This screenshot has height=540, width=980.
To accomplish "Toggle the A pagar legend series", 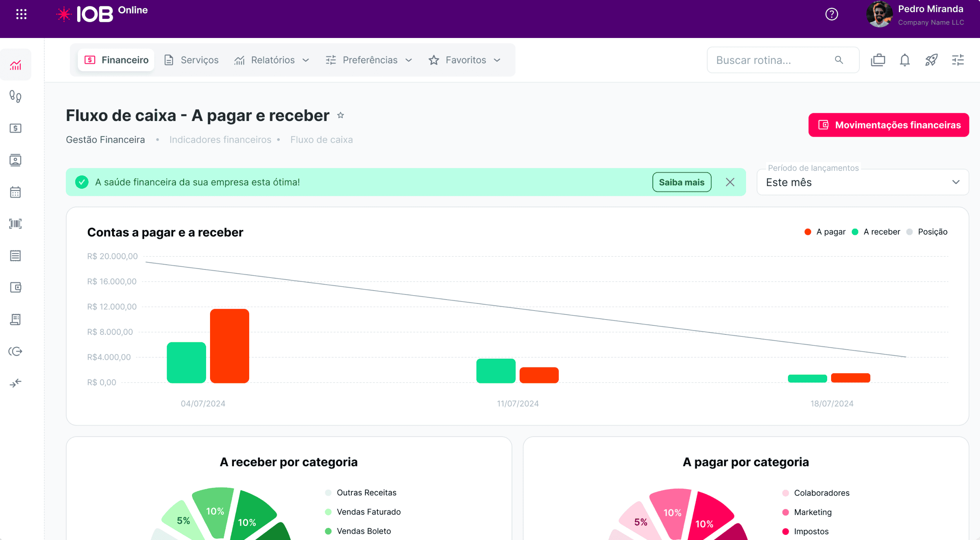I will 824,232.
